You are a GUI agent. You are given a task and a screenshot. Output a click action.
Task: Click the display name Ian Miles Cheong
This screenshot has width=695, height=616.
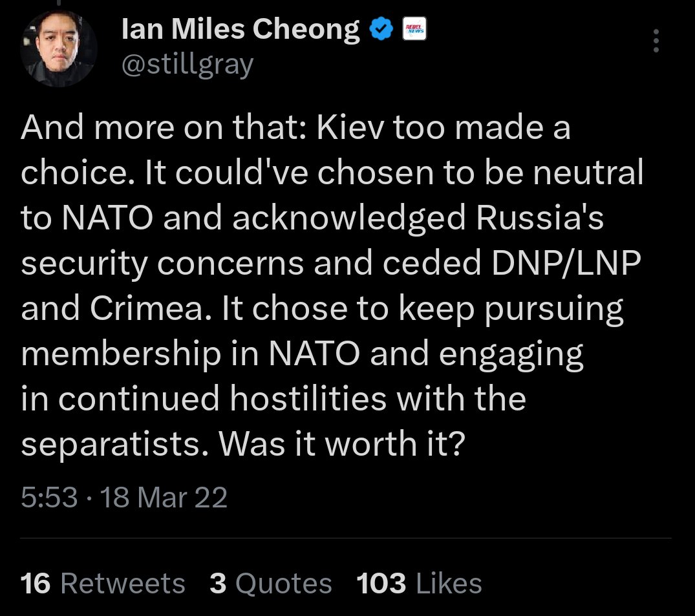click(x=241, y=29)
